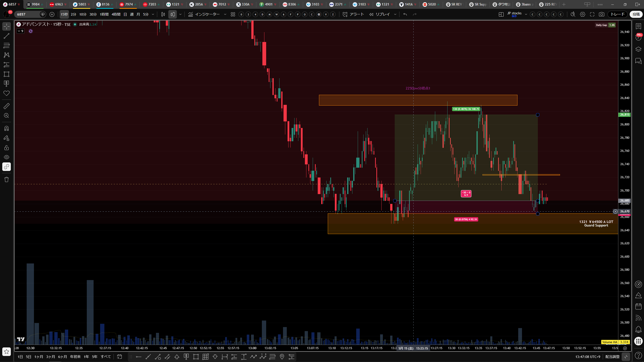Select the trend line drawing tool

pyautogui.click(x=7, y=36)
